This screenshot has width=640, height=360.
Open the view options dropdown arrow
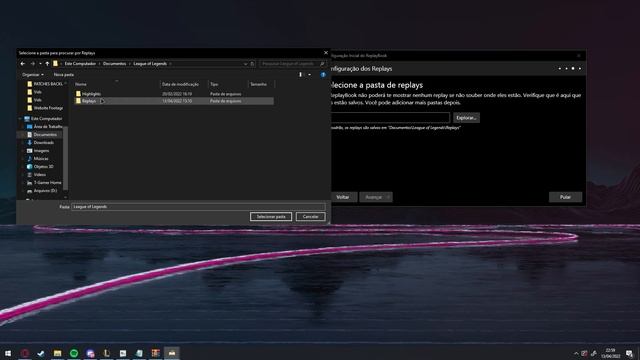tap(309, 75)
